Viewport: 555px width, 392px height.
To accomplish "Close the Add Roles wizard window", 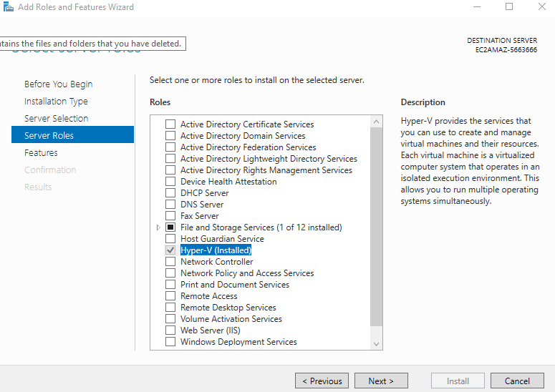I will [x=541, y=6].
